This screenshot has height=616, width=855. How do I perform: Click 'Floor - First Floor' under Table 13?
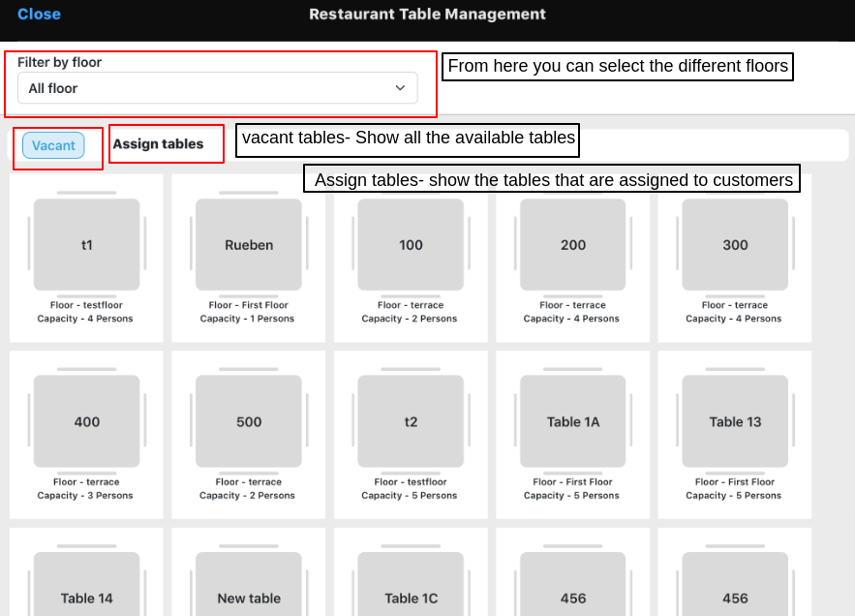[735, 481]
